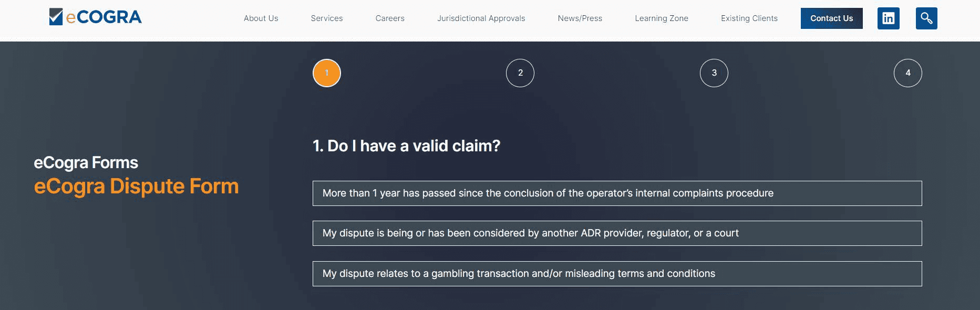The image size is (980, 310).
Task: Click the eCOGRA logo
Action: click(x=95, y=17)
